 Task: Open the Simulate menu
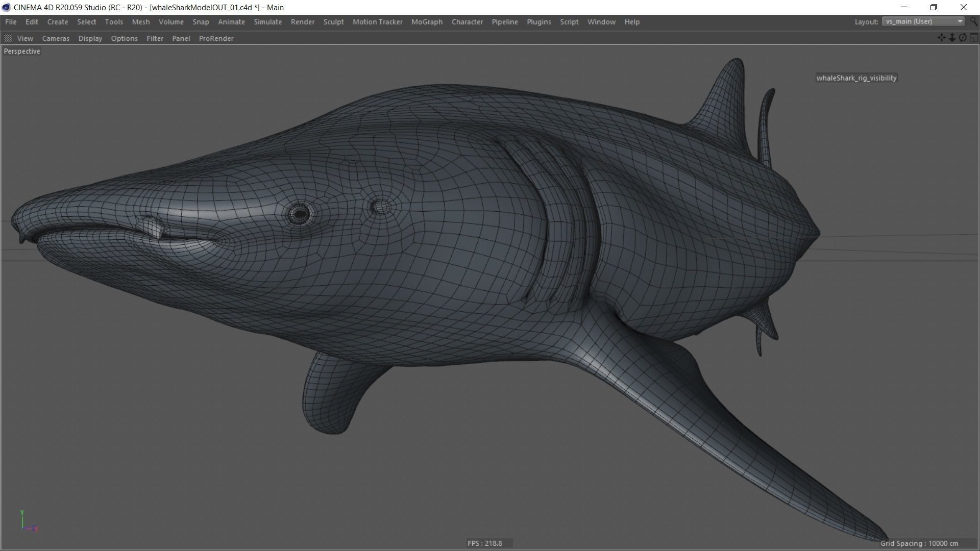pyautogui.click(x=268, y=22)
